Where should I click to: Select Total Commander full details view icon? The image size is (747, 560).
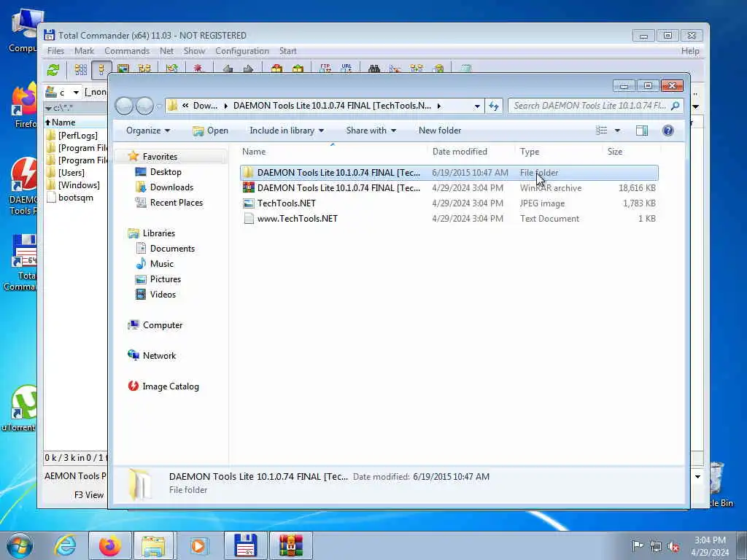101,69
